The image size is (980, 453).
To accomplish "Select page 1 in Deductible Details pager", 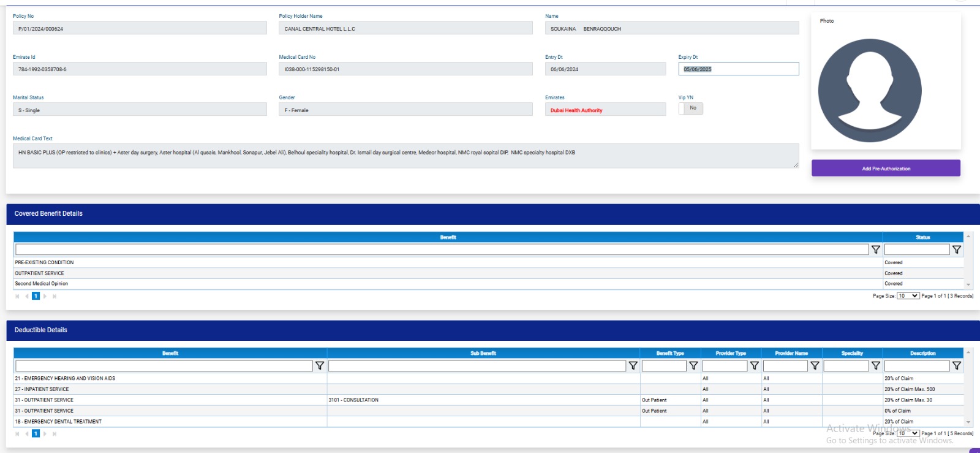I will 36,433.
